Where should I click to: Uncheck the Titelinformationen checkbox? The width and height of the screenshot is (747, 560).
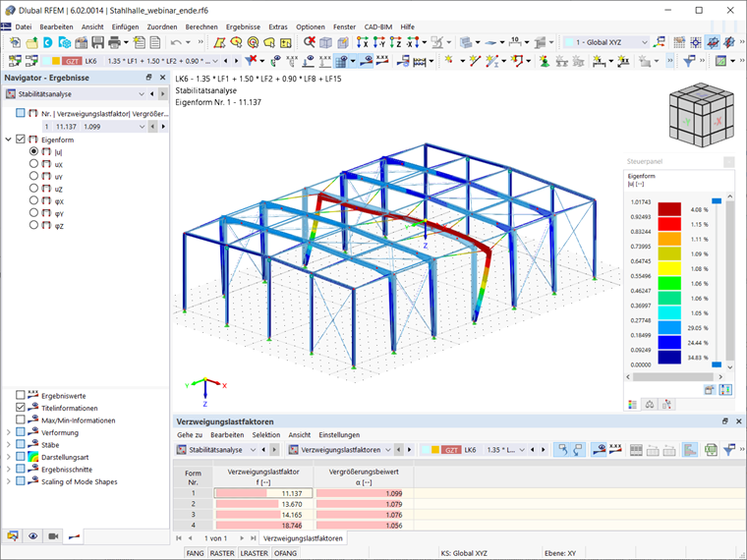[20, 408]
